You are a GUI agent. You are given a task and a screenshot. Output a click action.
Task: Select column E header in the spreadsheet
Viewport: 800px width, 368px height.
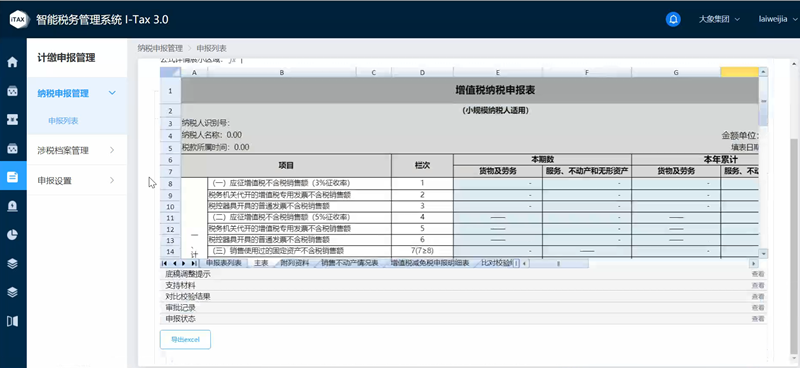tap(497, 72)
